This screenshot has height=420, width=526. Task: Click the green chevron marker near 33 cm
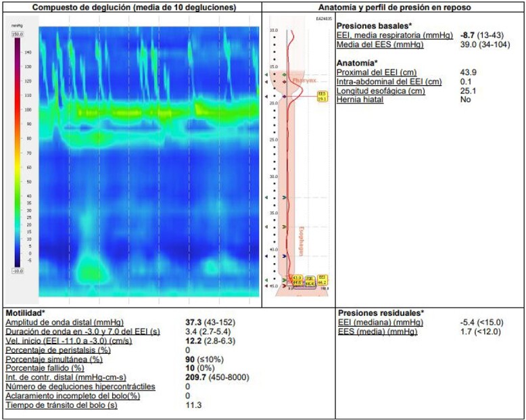[x=285, y=197]
